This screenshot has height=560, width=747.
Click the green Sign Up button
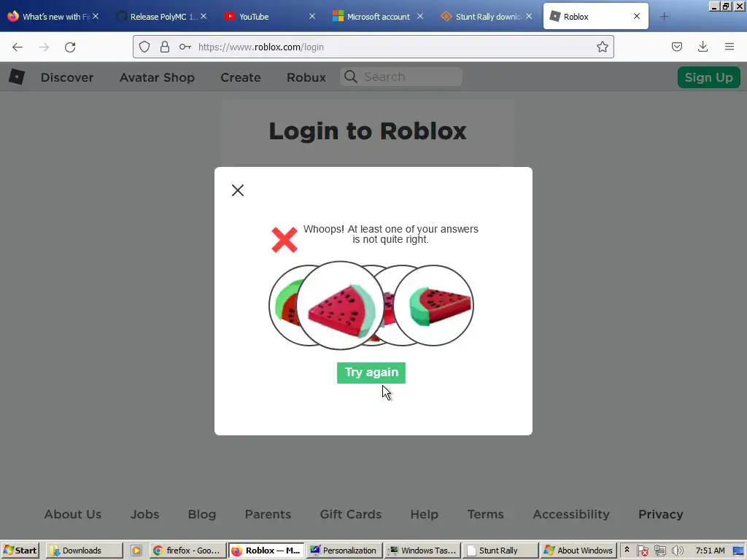pyautogui.click(x=708, y=77)
